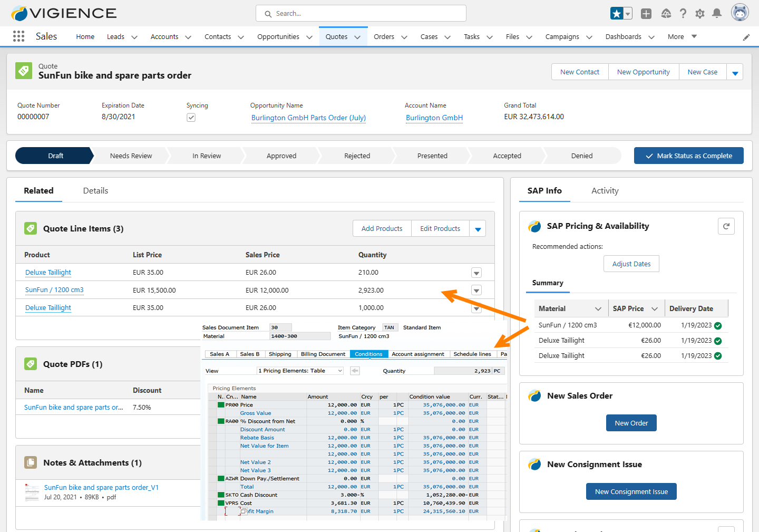Click the Add Products button

coord(382,229)
